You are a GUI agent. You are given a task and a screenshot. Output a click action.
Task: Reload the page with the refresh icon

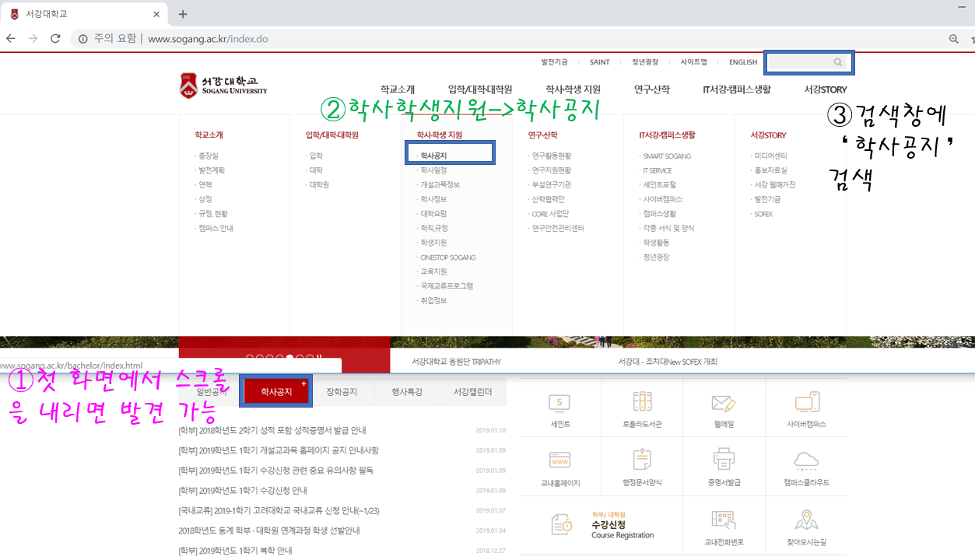tap(55, 39)
